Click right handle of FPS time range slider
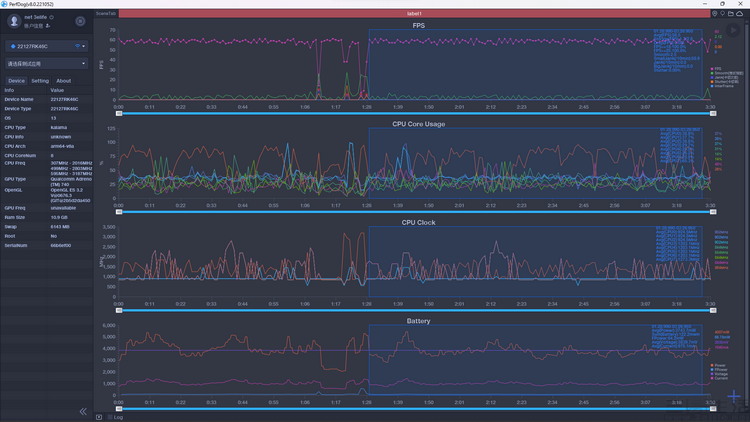The height and width of the screenshot is (422, 750). pyautogui.click(x=713, y=113)
